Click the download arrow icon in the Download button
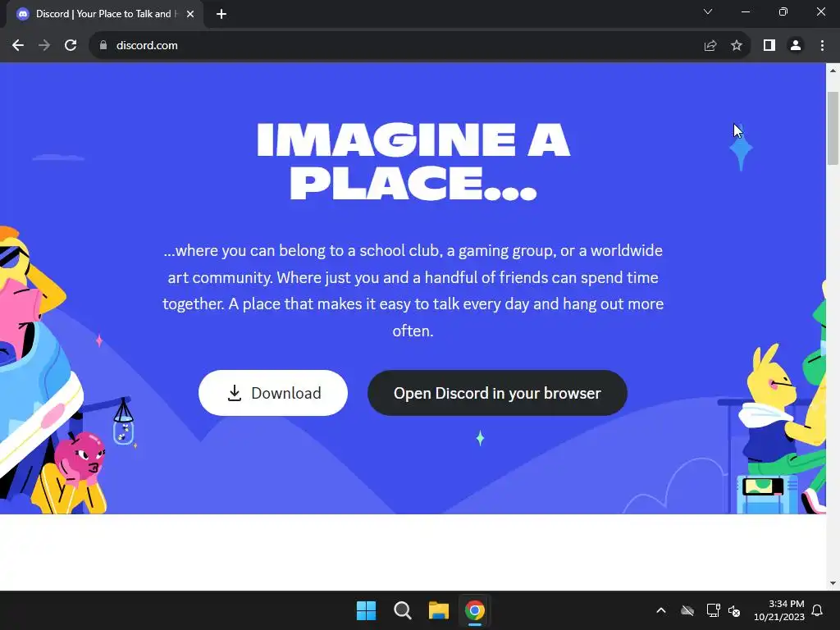This screenshot has width=840, height=630. [x=234, y=393]
